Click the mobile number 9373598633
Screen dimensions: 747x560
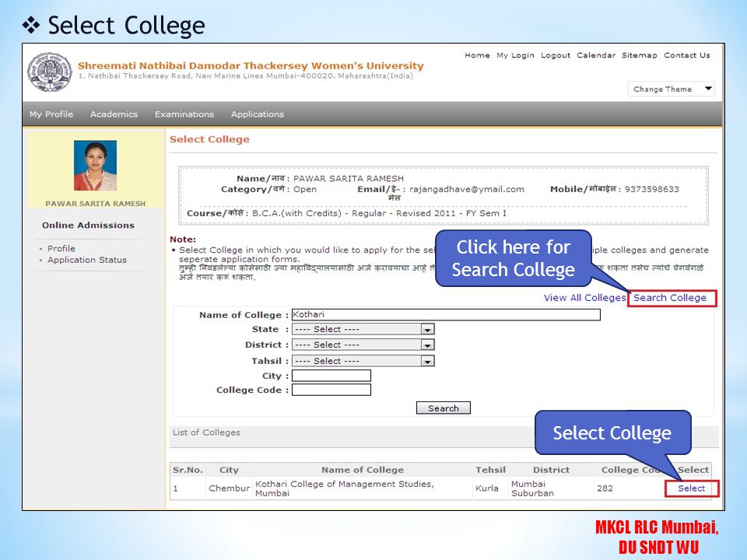pyautogui.click(x=652, y=190)
